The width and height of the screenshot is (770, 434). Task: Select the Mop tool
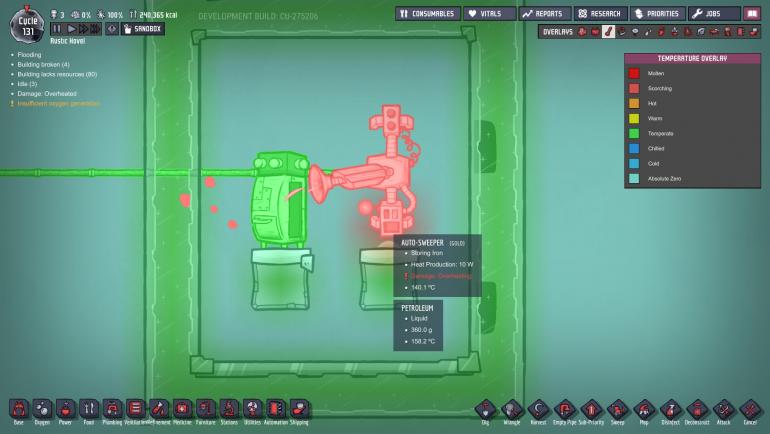coord(644,409)
